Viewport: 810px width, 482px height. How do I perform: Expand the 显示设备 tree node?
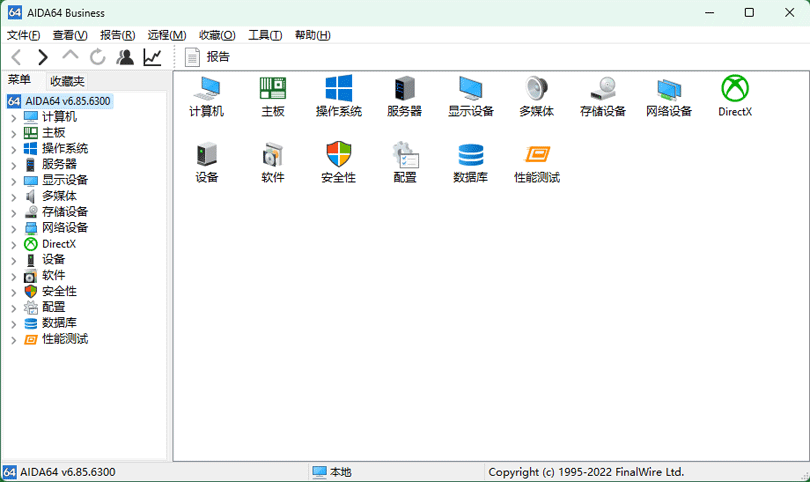point(13,181)
